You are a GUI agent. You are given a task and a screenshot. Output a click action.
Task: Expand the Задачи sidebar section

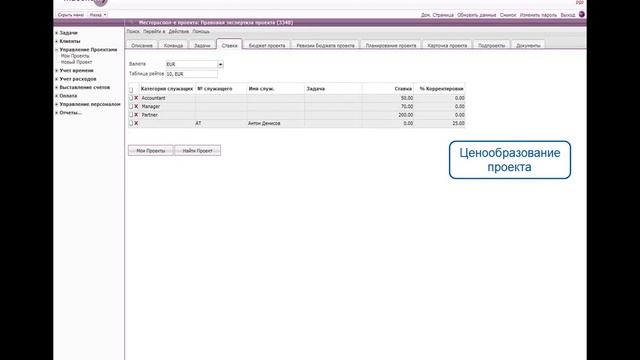[57, 33]
